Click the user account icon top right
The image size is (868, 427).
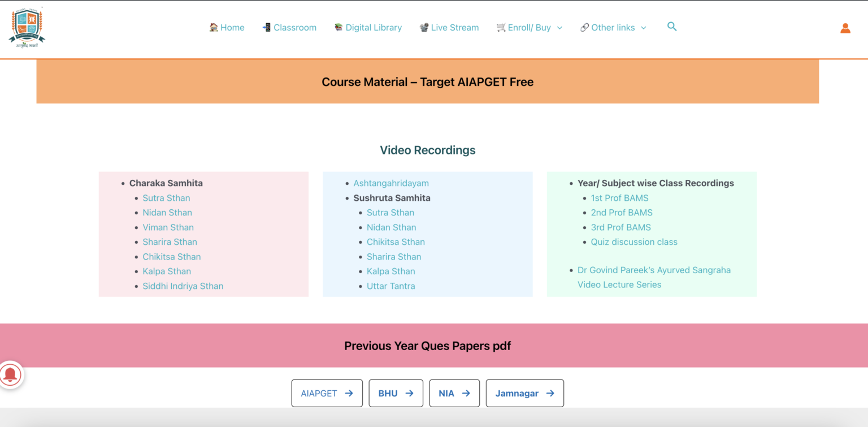(845, 28)
